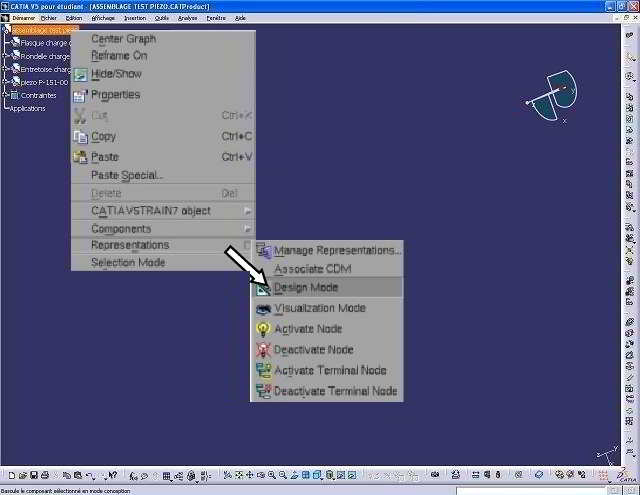Click Center Graph in the context menu
This screenshot has height=495, width=640.
[123, 39]
